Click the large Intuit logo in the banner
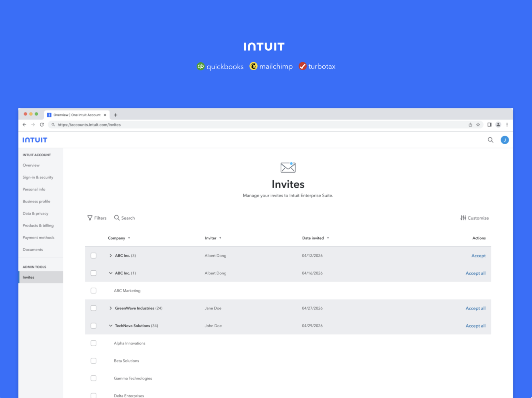The image size is (532, 398). (264, 46)
